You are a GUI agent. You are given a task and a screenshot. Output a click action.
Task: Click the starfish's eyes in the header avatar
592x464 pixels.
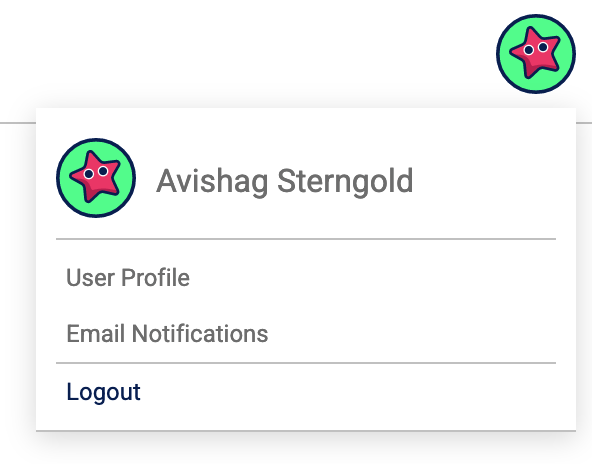536,48
